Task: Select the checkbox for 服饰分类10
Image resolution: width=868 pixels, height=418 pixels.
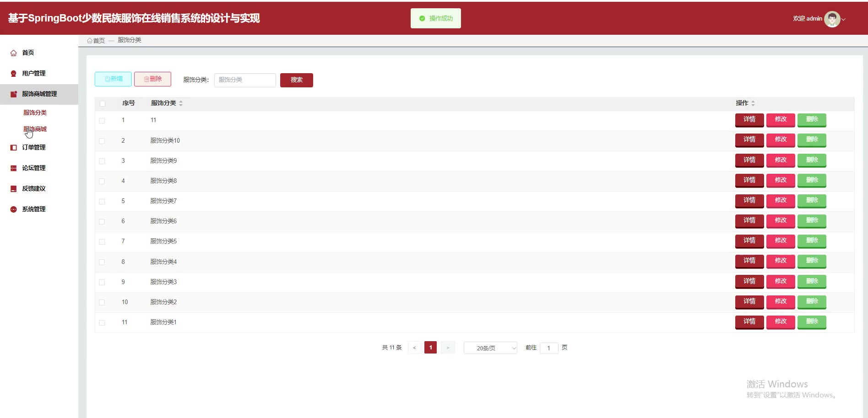Action: [x=102, y=141]
